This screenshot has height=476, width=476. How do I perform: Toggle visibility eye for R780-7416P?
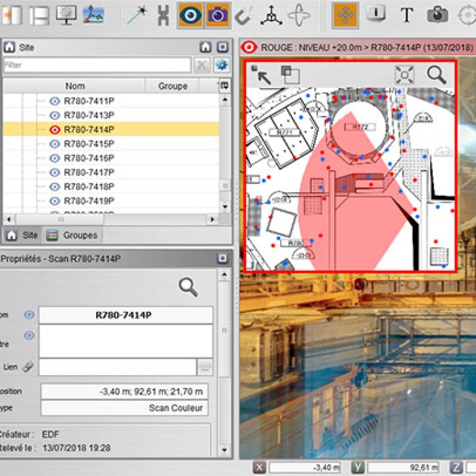click(x=55, y=158)
